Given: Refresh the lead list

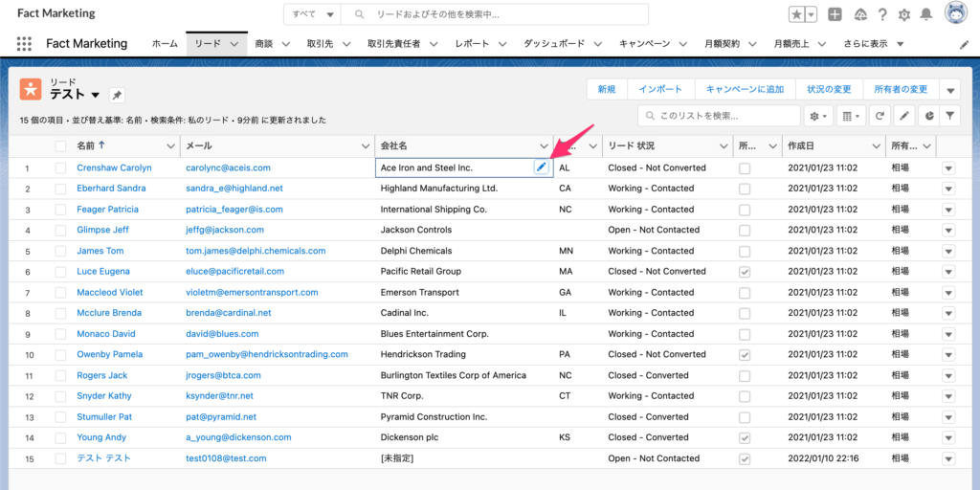Looking at the screenshot, I should tap(880, 116).
